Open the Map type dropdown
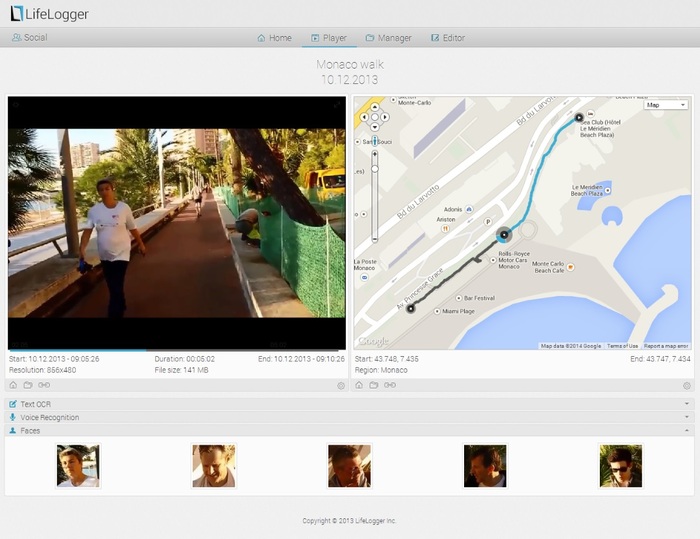Image resolution: width=700 pixels, height=539 pixels. 666,104
